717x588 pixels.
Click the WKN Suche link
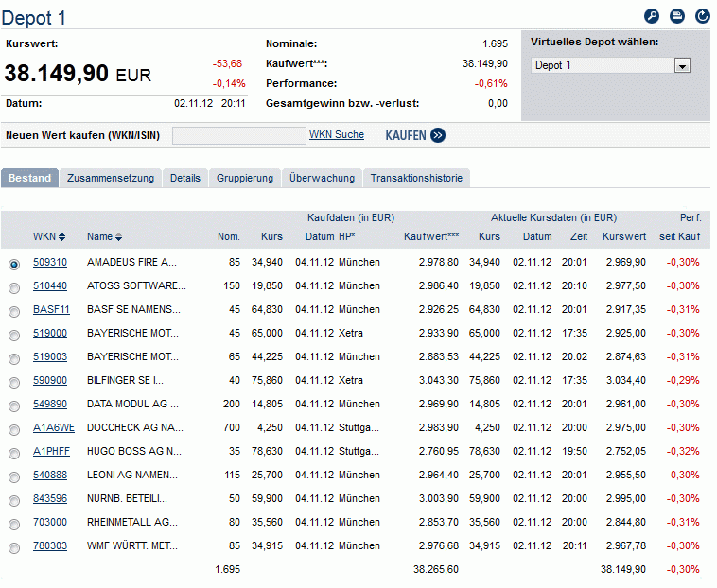coord(337,135)
